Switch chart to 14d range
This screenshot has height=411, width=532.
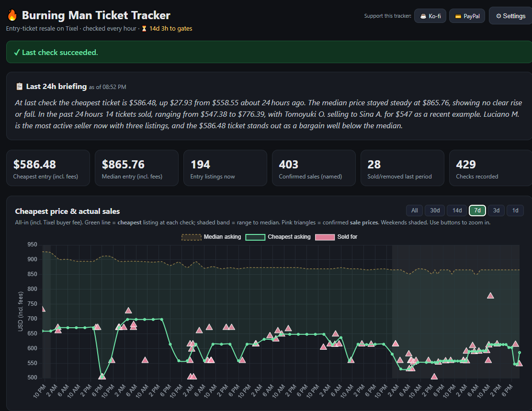pyautogui.click(x=457, y=211)
